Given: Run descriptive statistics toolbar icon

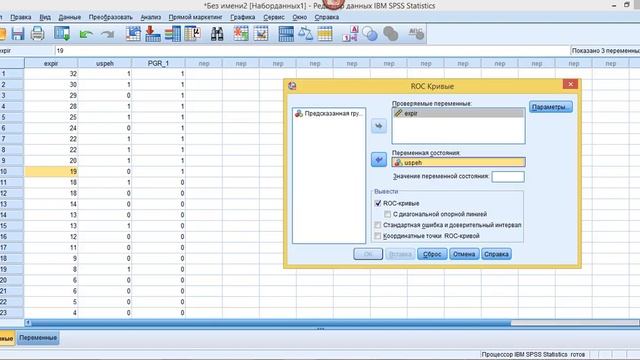Looking at the screenshot, I should tap(192, 34).
